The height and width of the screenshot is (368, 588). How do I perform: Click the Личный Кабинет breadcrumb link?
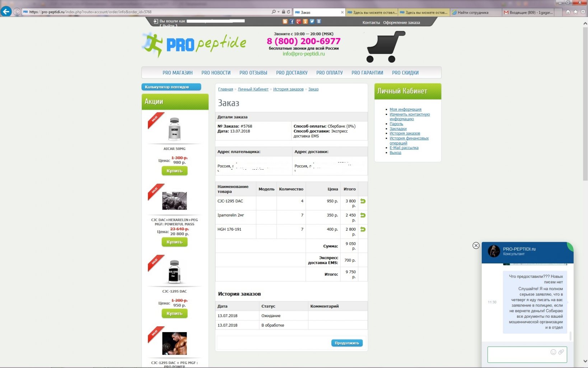point(253,89)
